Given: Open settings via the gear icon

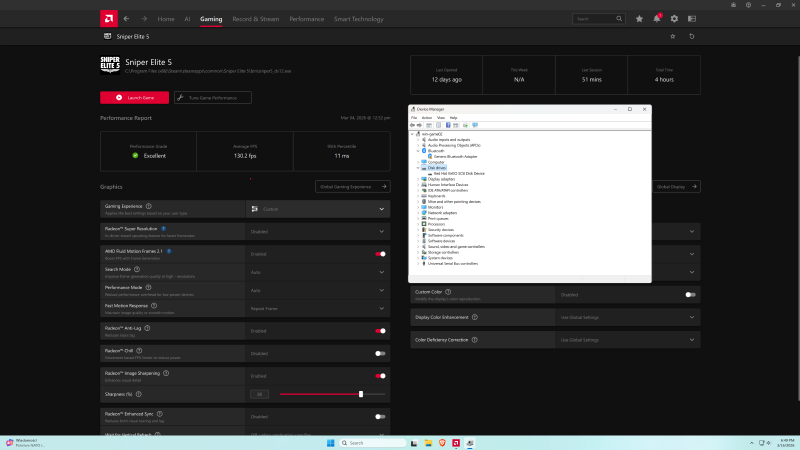Looking at the screenshot, I should 674,19.
